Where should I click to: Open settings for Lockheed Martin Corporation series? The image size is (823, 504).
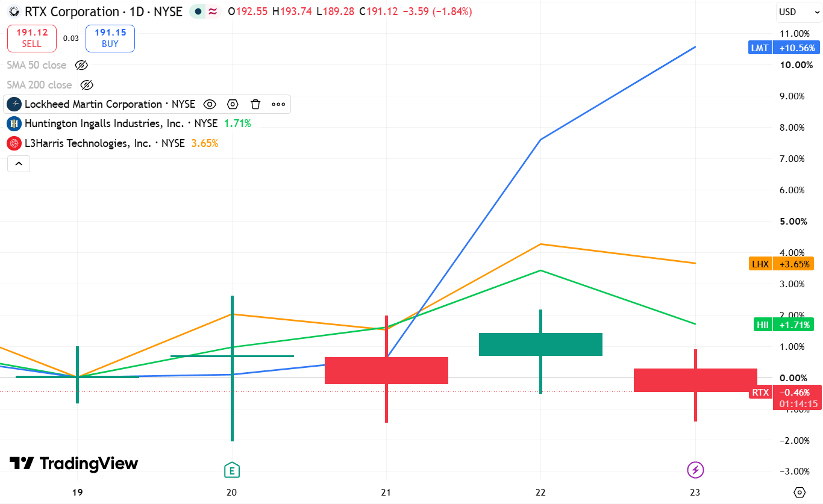(x=233, y=104)
